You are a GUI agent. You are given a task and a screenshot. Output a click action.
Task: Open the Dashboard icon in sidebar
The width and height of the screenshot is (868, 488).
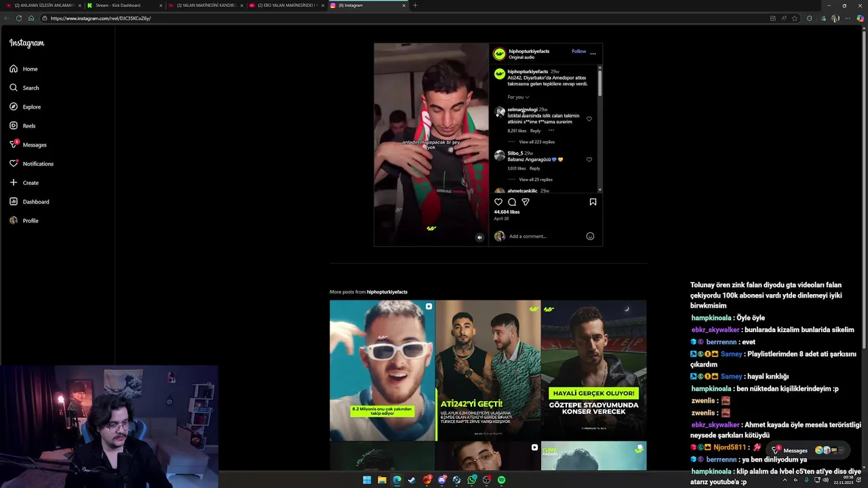pyautogui.click(x=14, y=201)
